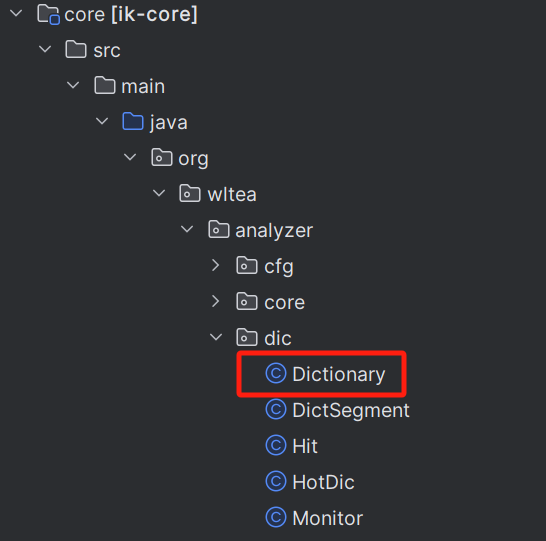Click the blue java source folder icon
The width and height of the screenshot is (546, 541).
[133, 121]
